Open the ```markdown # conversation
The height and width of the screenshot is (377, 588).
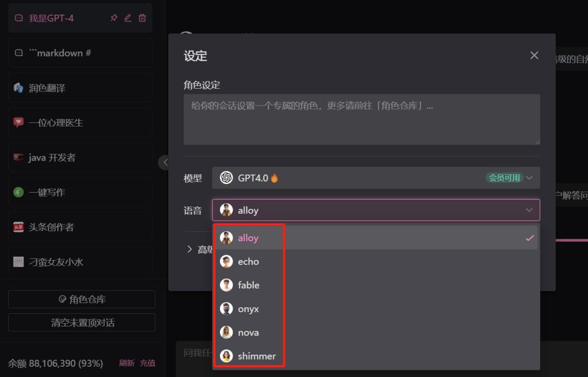80,53
